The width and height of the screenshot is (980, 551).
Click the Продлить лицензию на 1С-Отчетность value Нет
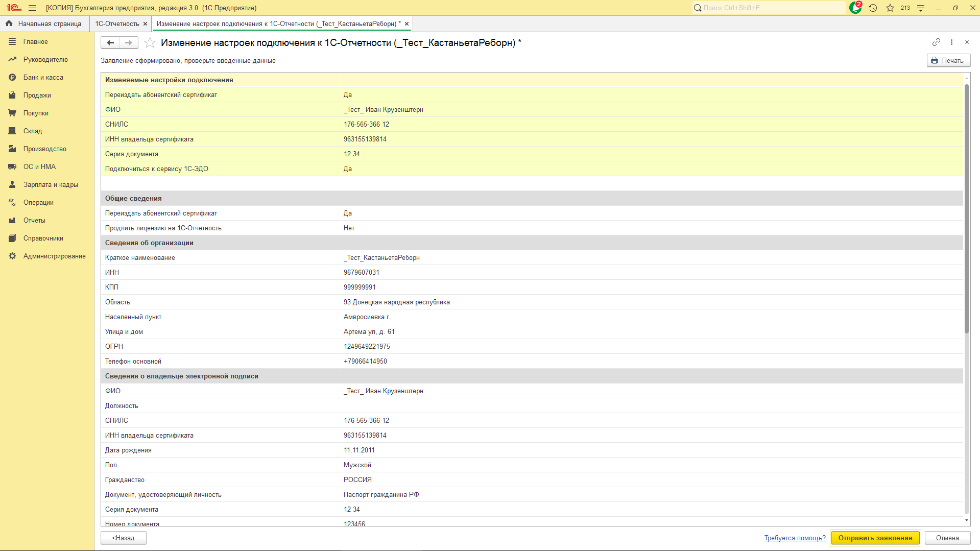[349, 228]
